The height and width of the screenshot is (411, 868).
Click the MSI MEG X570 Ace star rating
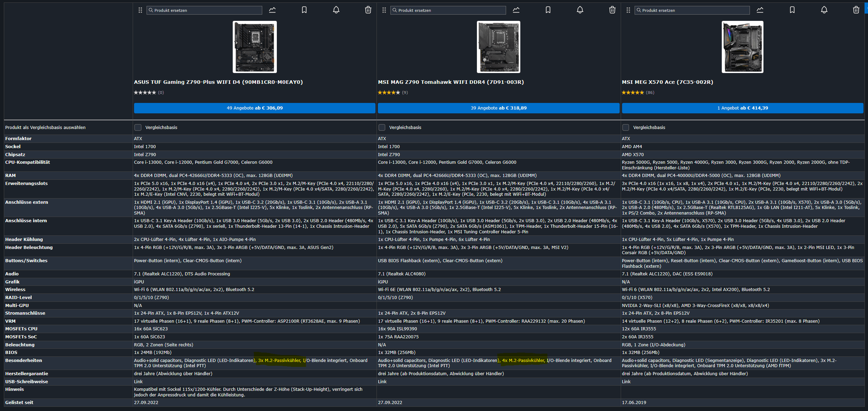(633, 92)
